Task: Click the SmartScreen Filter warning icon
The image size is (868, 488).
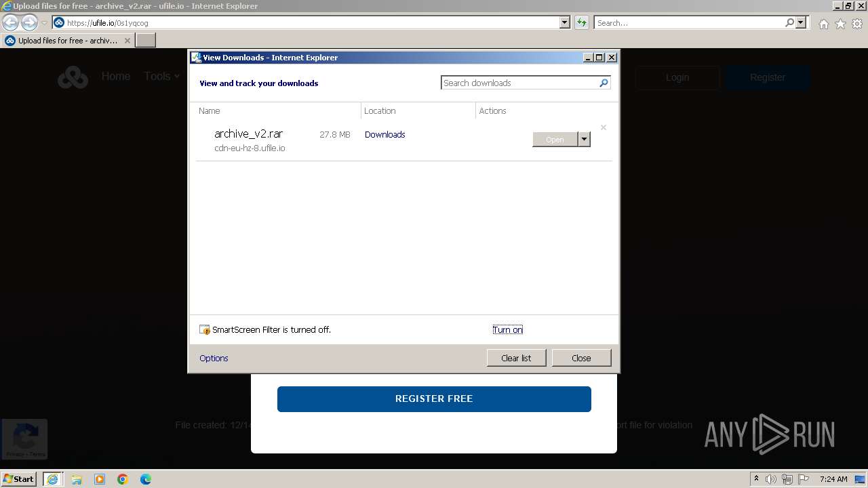Action: coord(205,329)
